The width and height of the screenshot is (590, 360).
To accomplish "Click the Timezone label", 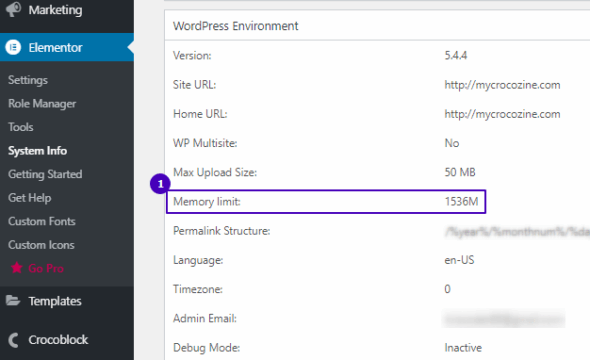I will pos(198,289).
